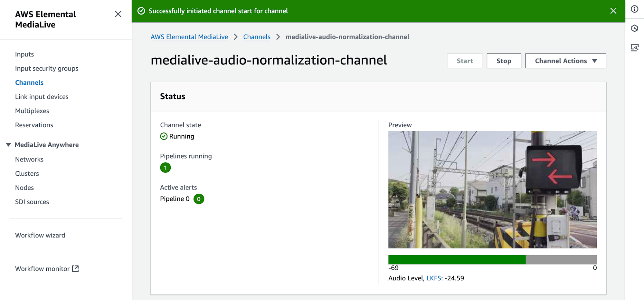Open Clusters in the sidebar
644x300 pixels.
(27, 173)
